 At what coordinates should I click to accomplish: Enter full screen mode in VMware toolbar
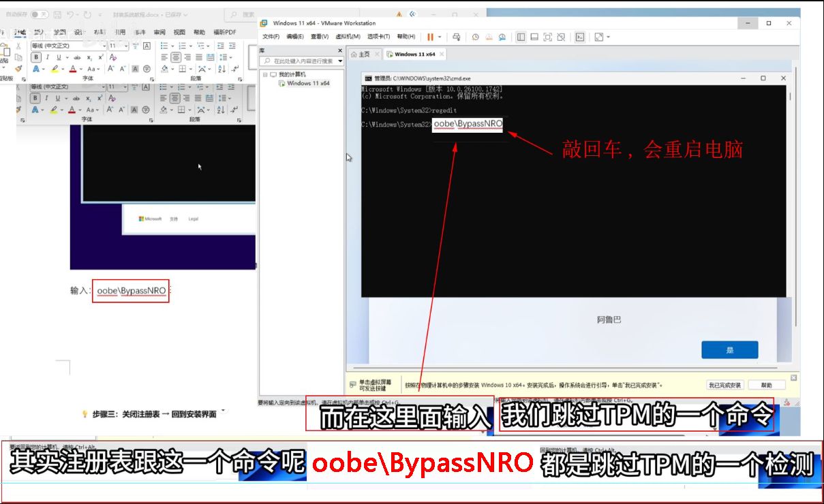tap(547, 37)
